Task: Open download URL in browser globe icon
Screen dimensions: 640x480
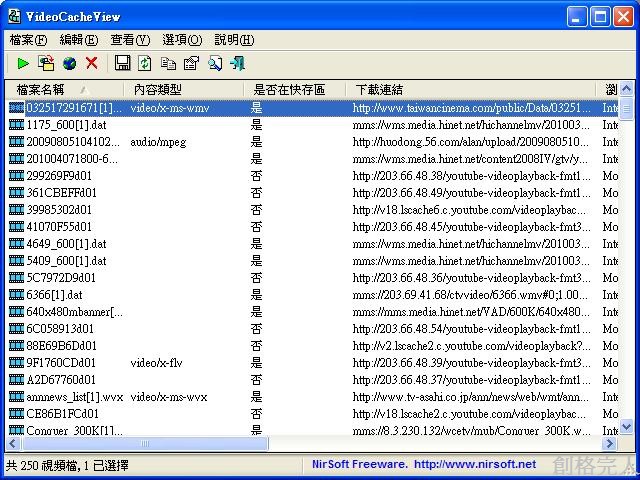Action: coord(69,63)
